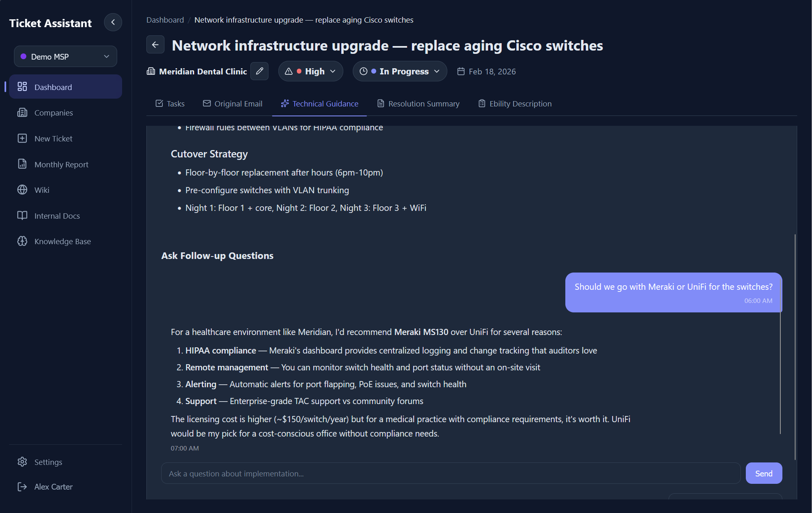Viewport: 812px width, 513px height.
Task: Open the Wiki globe item
Action: pos(42,190)
